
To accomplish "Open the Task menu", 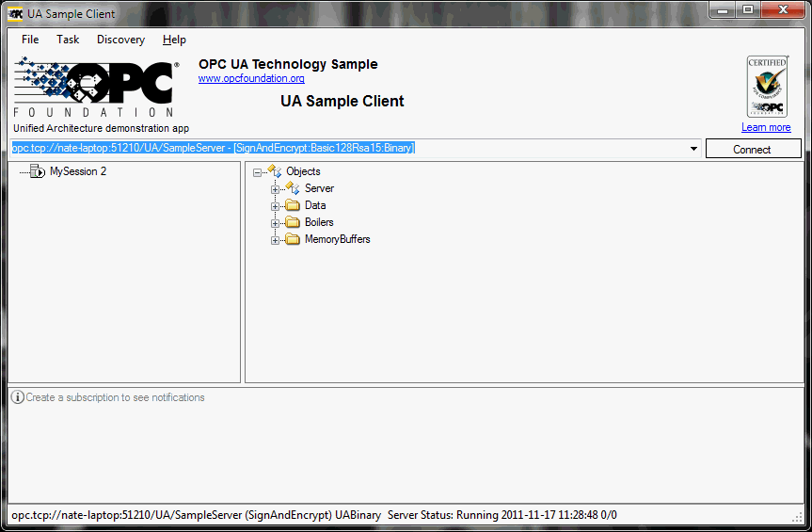I will [68, 40].
